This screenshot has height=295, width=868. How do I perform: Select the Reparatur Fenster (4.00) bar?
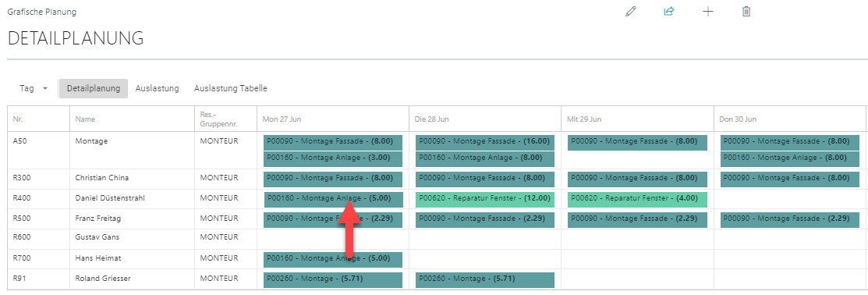click(x=637, y=199)
